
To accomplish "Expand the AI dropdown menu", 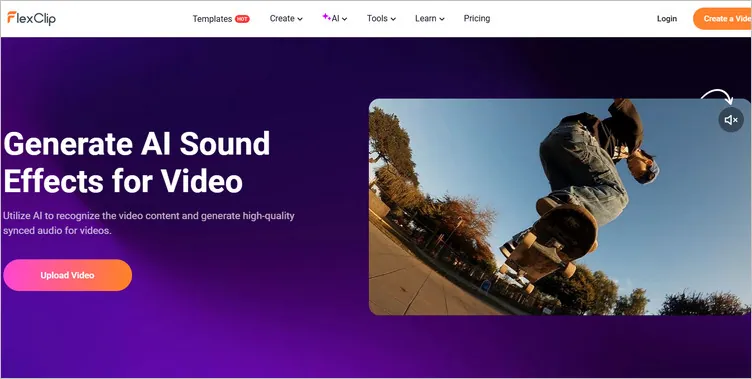I will 335,18.
